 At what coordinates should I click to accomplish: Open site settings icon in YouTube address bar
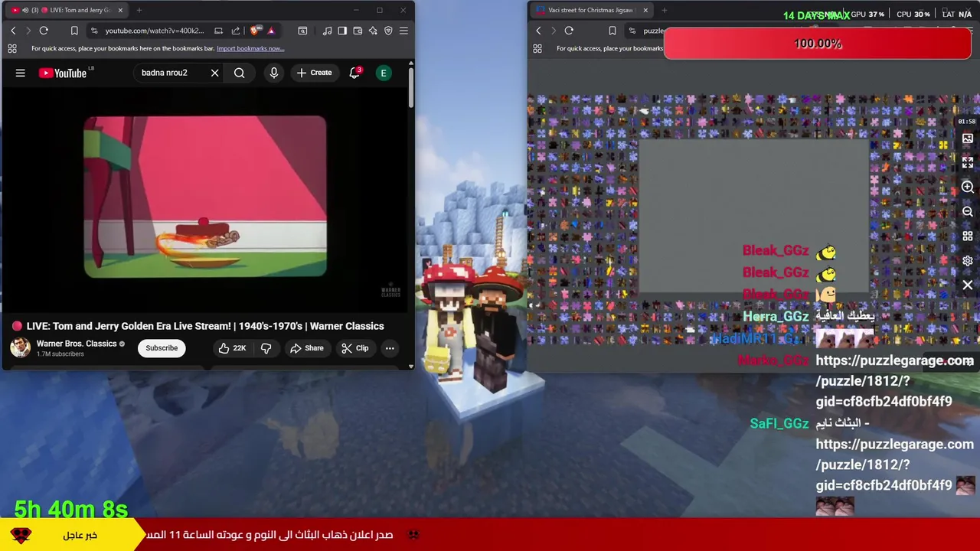[x=94, y=31]
